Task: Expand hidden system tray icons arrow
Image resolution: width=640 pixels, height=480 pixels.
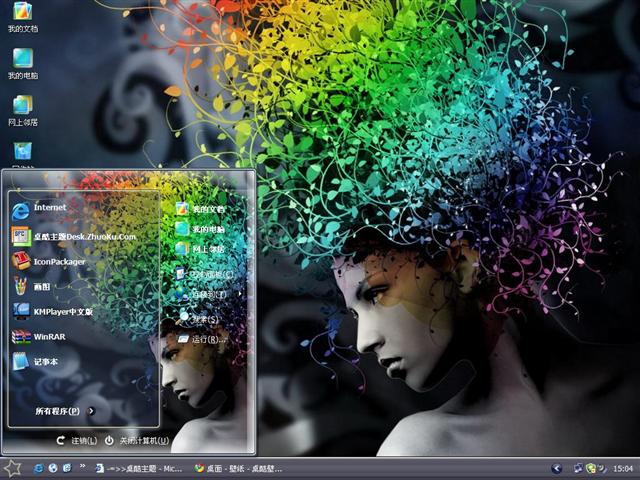Action: click(x=556, y=469)
